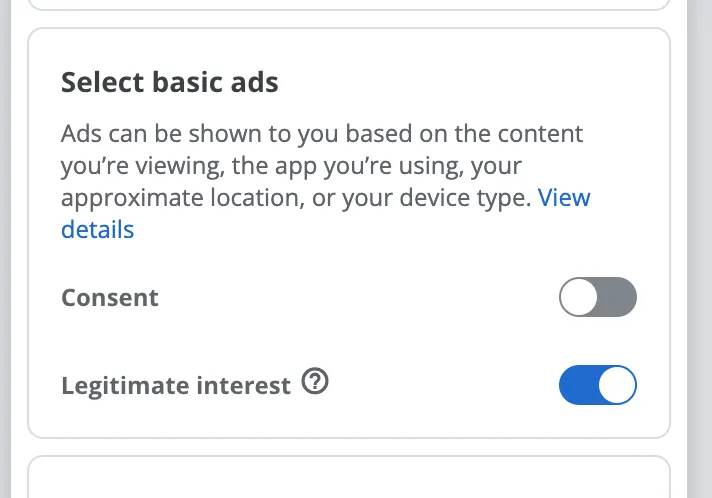Click the help icon beside Legitimate interest
Viewport: 712px width, 498px height.
pyautogui.click(x=315, y=383)
